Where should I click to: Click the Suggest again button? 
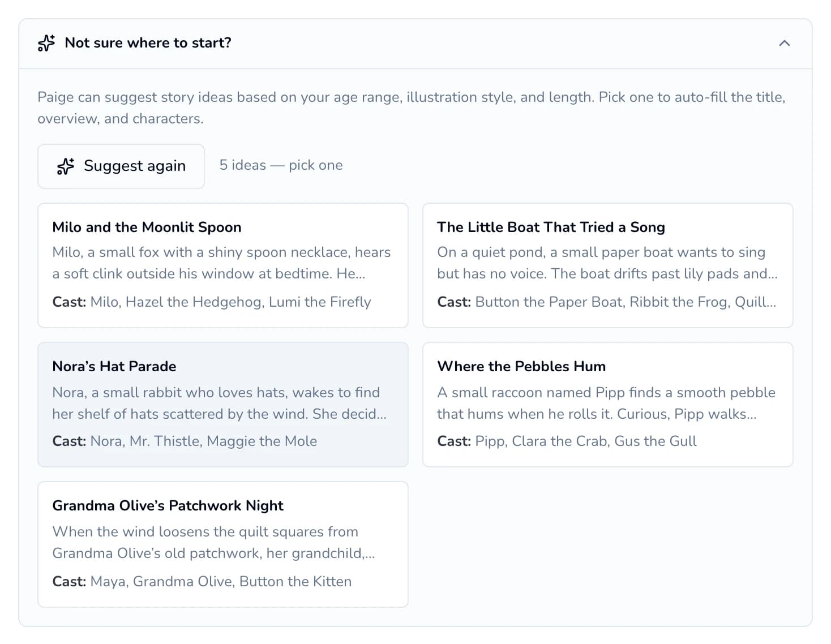pyautogui.click(x=121, y=166)
